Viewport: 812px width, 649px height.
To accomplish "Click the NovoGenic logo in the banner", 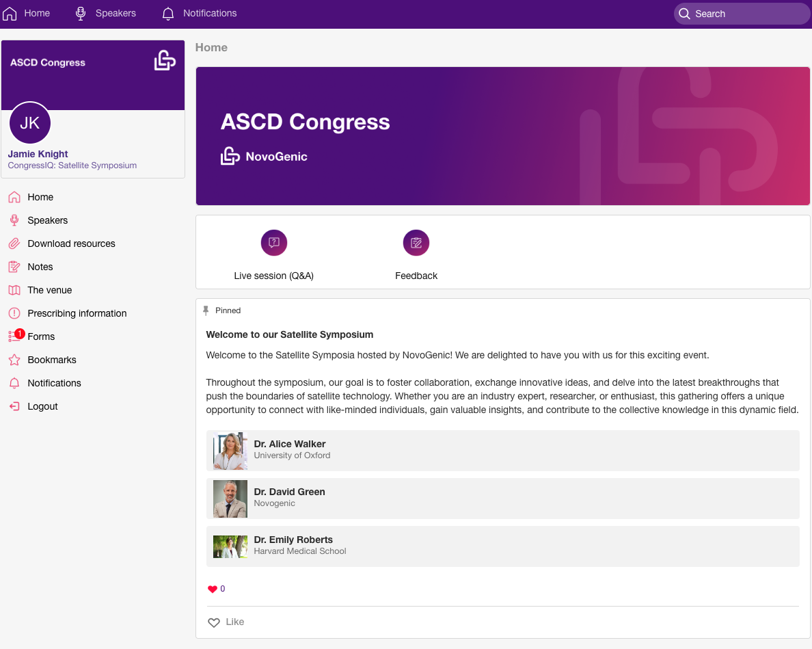I will pos(230,156).
